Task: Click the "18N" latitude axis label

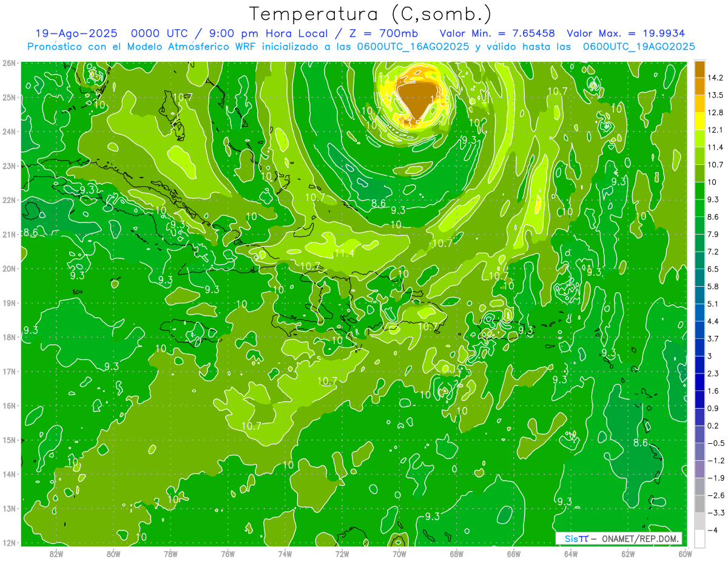Action: point(8,337)
